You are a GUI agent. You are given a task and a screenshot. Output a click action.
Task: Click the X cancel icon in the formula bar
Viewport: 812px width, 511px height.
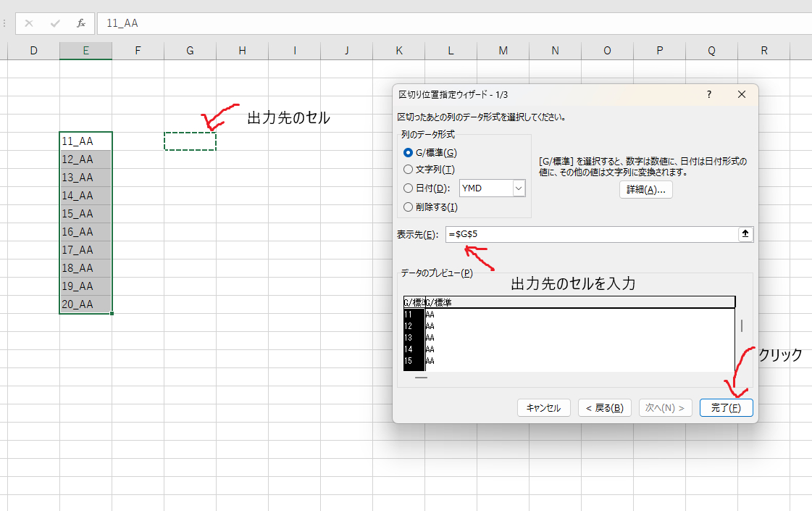28,23
